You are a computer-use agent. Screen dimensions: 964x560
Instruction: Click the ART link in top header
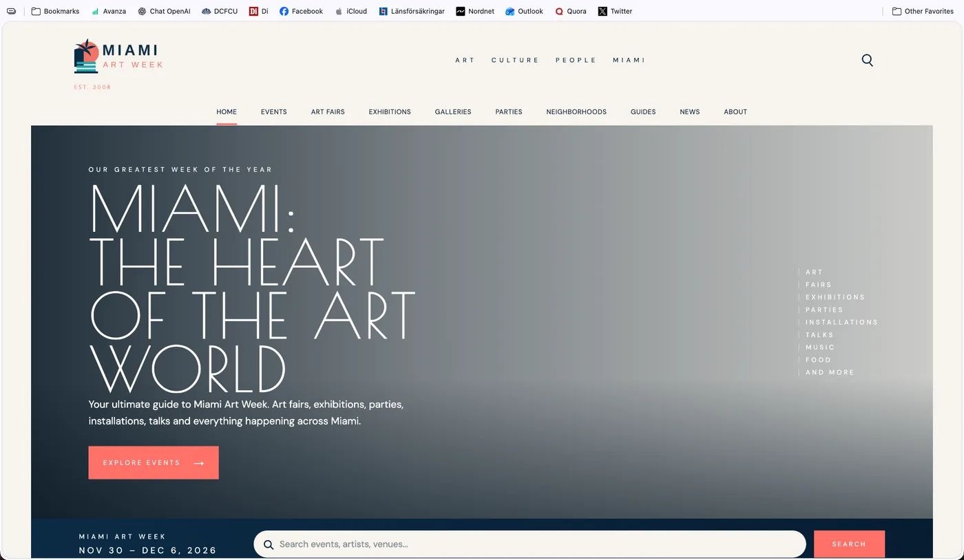click(465, 60)
